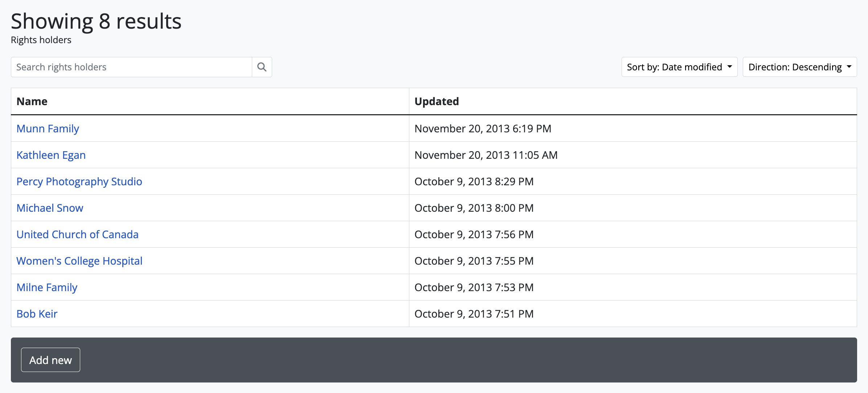Open the Kathleen Egan link

click(51, 155)
